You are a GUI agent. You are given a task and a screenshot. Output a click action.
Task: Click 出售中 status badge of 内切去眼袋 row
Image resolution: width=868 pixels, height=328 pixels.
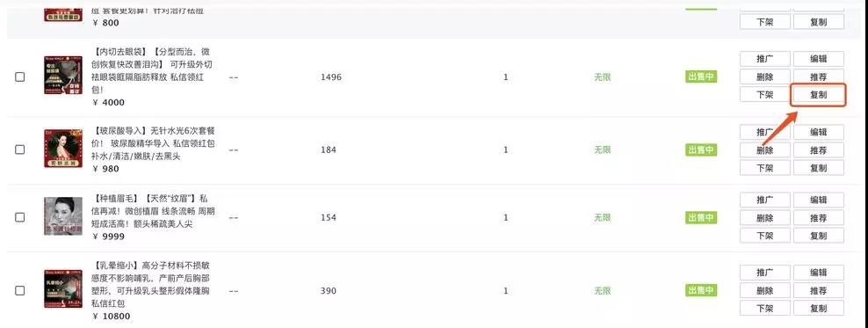pos(701,77)
